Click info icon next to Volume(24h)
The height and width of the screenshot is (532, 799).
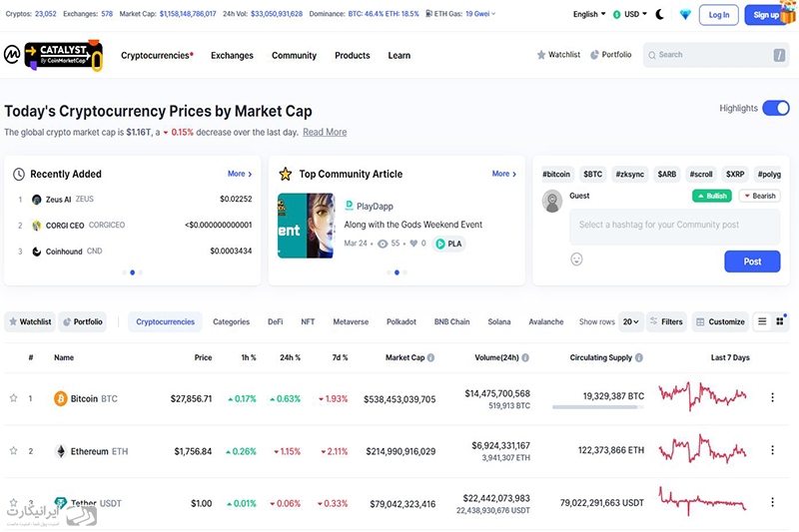tap(525, 358)
